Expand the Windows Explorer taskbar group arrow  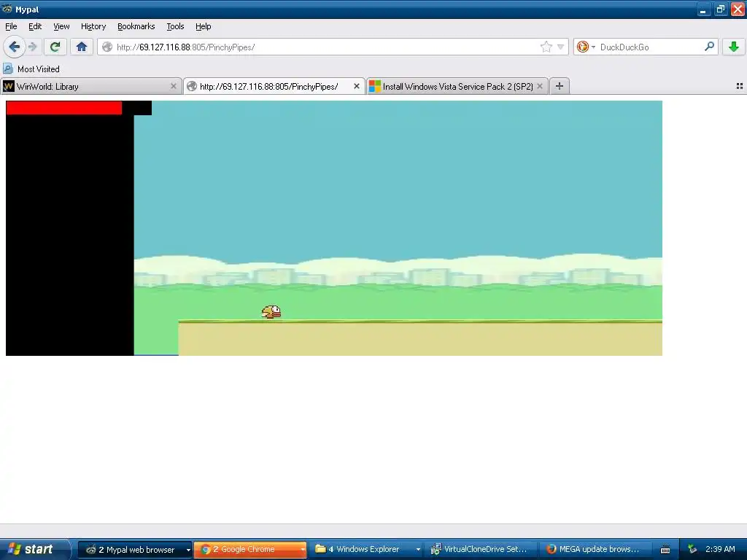[x=418, y=550]
